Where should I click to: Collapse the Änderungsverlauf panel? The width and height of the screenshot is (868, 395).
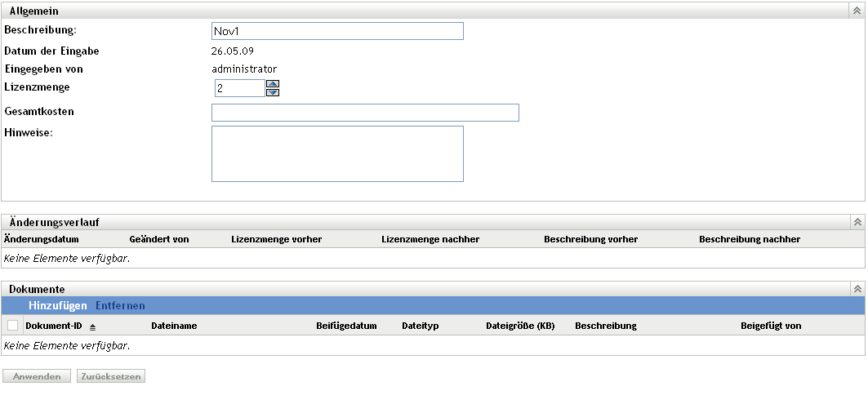click(857, 222)
